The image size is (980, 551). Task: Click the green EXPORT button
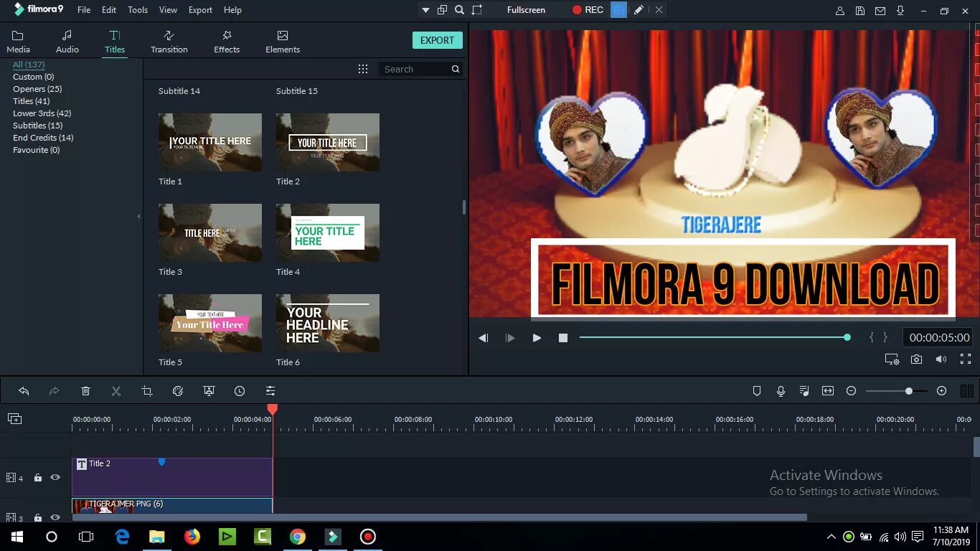pyautogui.click(x=438, y=40)
